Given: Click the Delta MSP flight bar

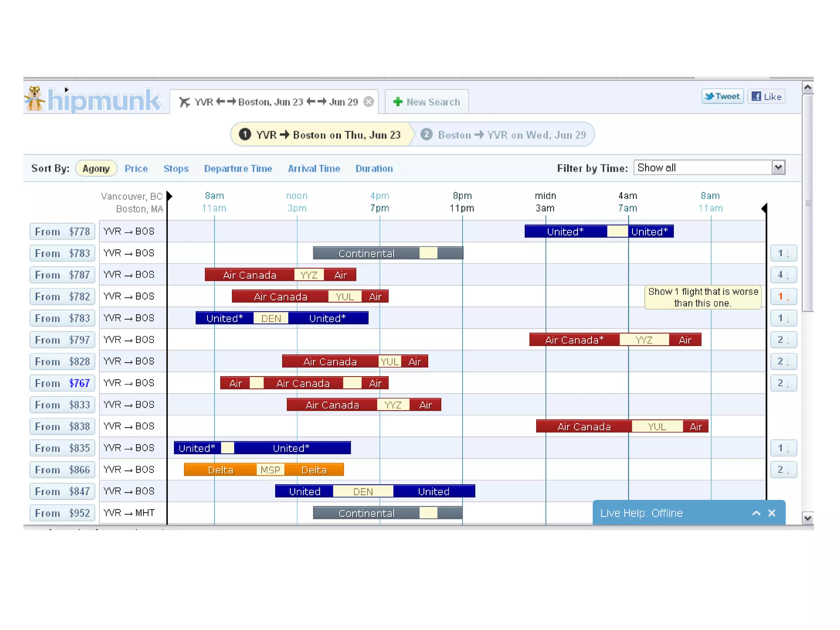Looking at the screenshot, I should pos(264,470).
